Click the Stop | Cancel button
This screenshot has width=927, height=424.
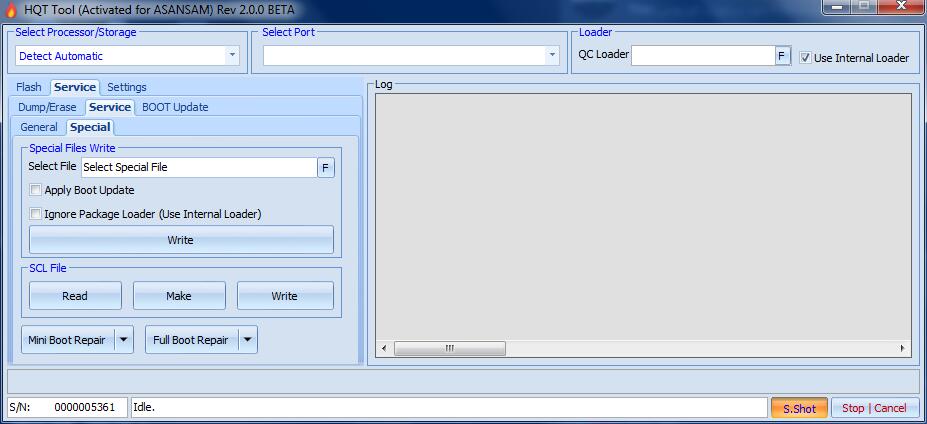pyautogui.click(x=874, y=408)
